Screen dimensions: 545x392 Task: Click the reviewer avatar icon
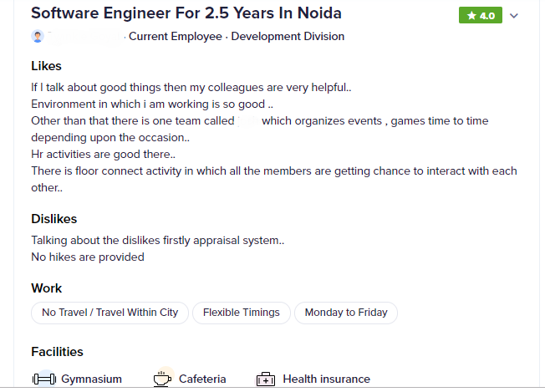38,36
